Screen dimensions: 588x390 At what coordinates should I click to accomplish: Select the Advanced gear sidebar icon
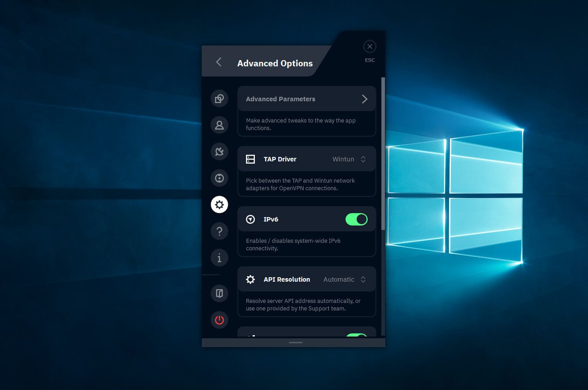tap(219, 205)
